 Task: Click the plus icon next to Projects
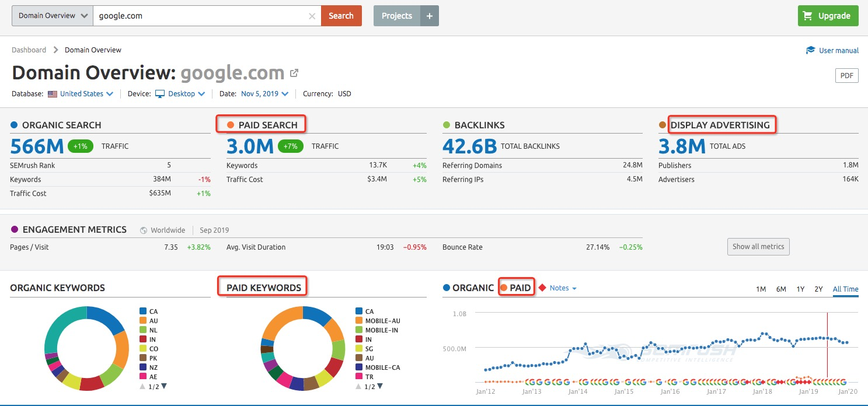point(430,16)
